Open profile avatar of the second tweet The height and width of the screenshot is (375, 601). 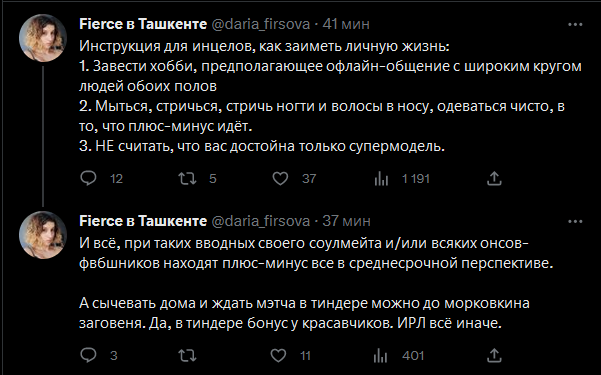(43, 235)
